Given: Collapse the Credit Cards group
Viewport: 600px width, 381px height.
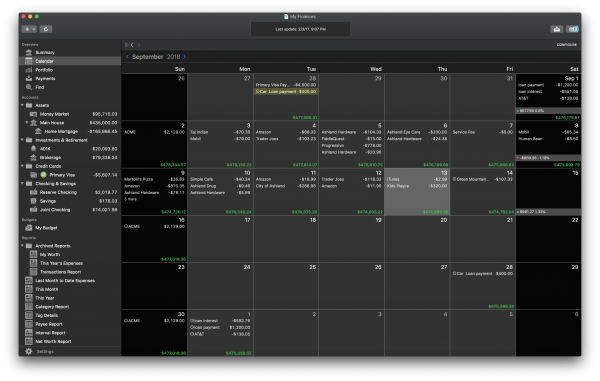Looking at the screenshot, I should point(22,166).
